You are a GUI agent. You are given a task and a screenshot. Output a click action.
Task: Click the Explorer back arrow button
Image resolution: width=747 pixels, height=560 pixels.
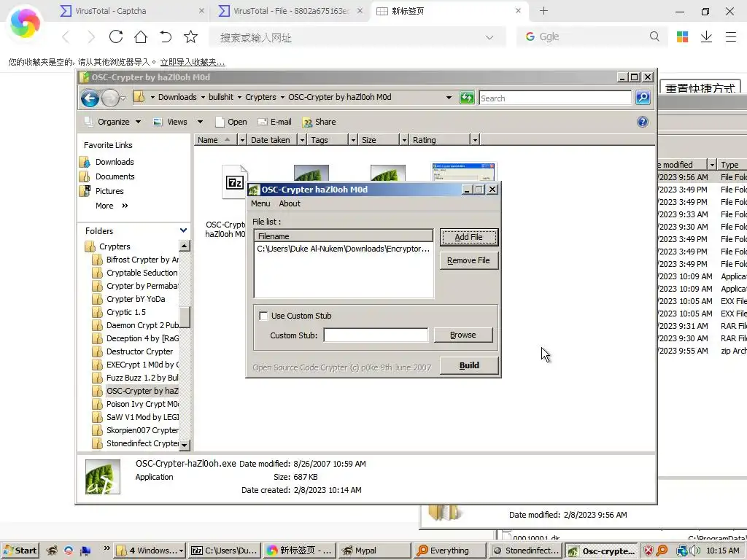90,98
